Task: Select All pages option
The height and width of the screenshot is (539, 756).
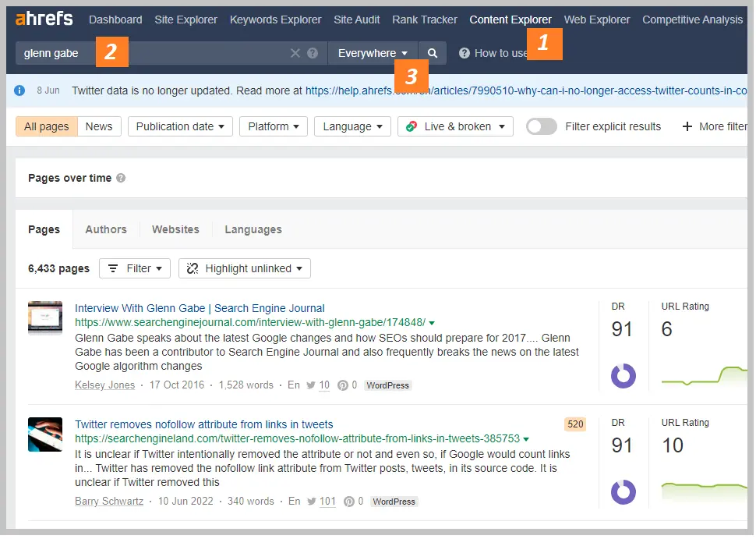Action: click(x=46, y=126)
